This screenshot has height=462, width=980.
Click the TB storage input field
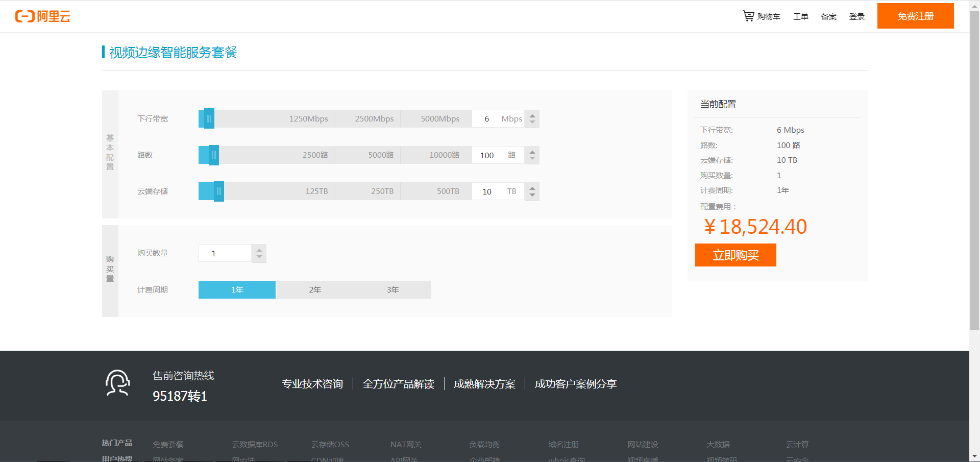pyautogui.click(x=498, y=191)
